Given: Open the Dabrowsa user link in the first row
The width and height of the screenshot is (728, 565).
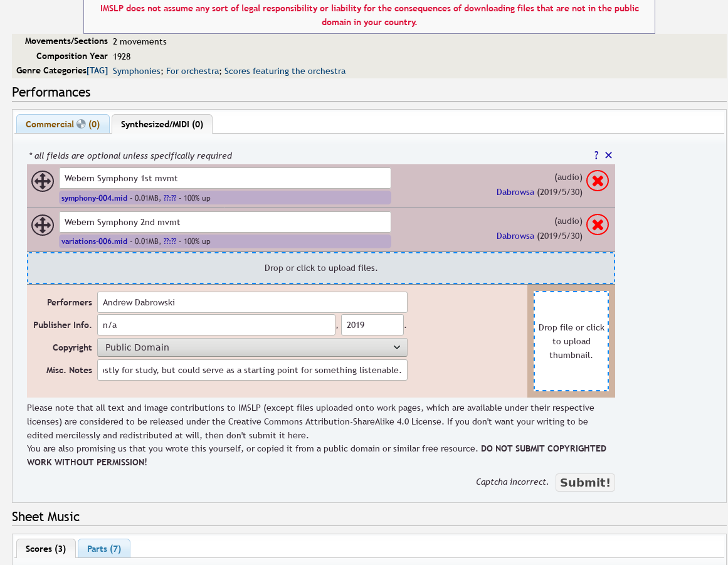Looking at the screenshot, I should pyautogui.click(x=515, y=193).
